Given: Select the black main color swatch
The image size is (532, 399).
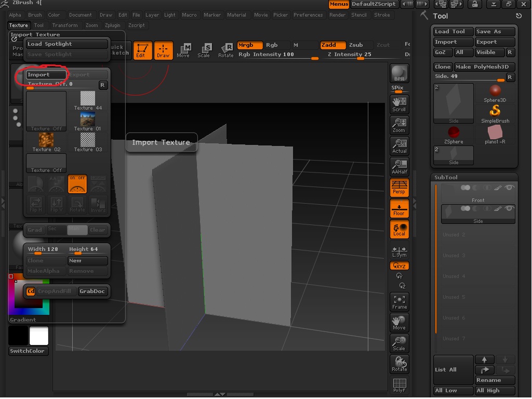Looking at the screenshot, I should [18, 336].
